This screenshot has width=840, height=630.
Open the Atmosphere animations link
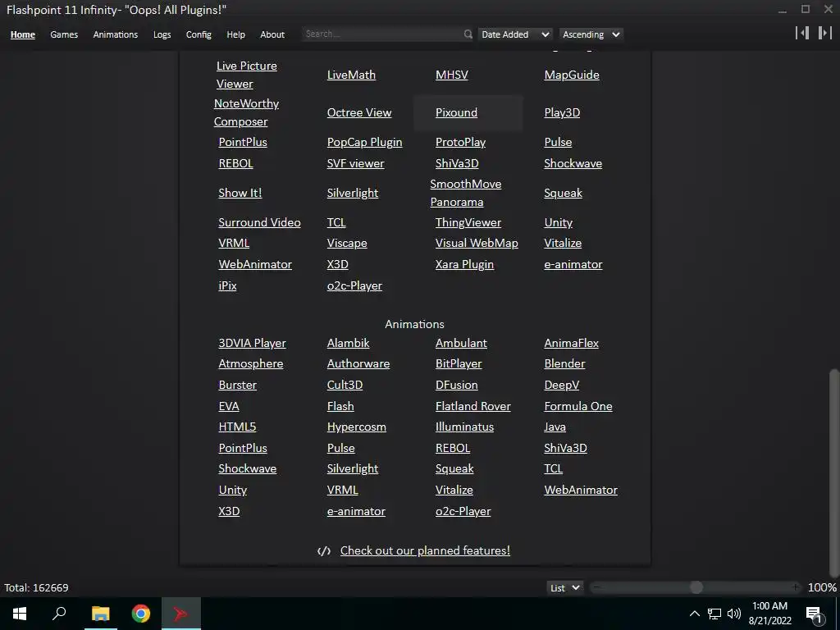[x=251, y=363]
